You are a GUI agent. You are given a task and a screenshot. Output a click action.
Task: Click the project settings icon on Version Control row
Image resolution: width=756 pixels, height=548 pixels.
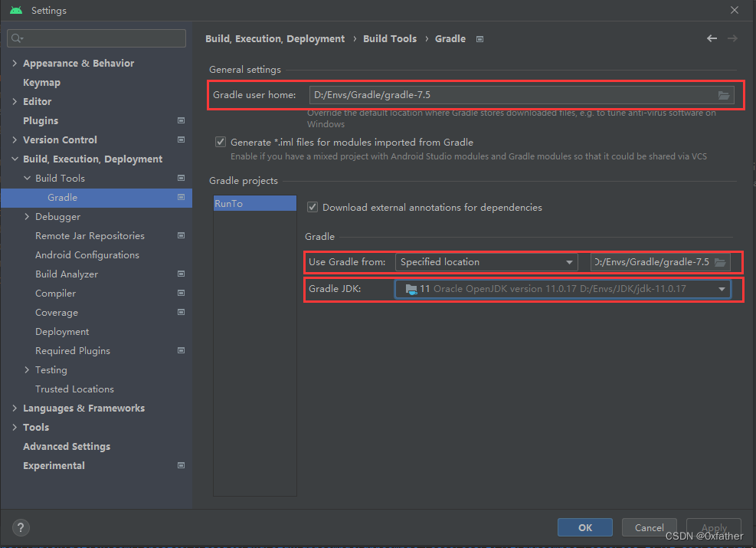(182, 140)
